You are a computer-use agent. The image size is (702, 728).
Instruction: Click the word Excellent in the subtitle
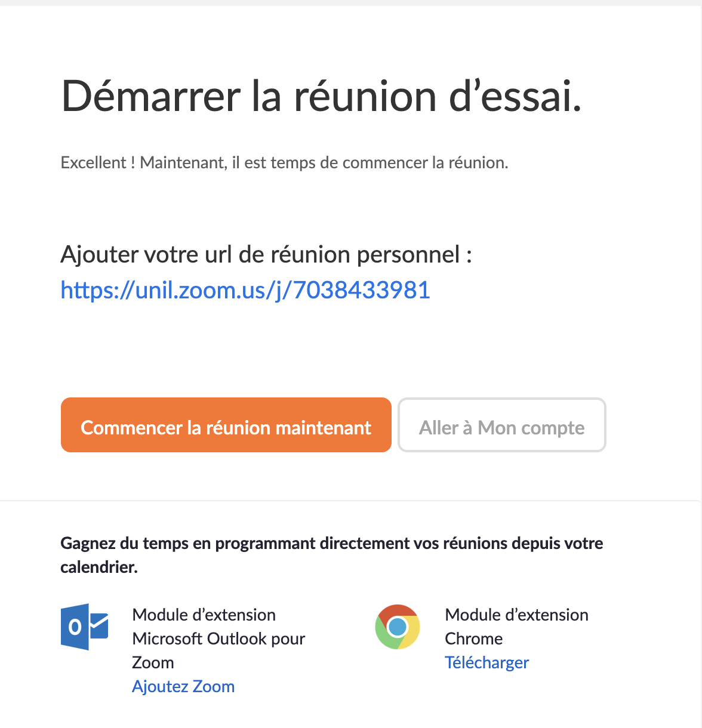tap(93, 163)
